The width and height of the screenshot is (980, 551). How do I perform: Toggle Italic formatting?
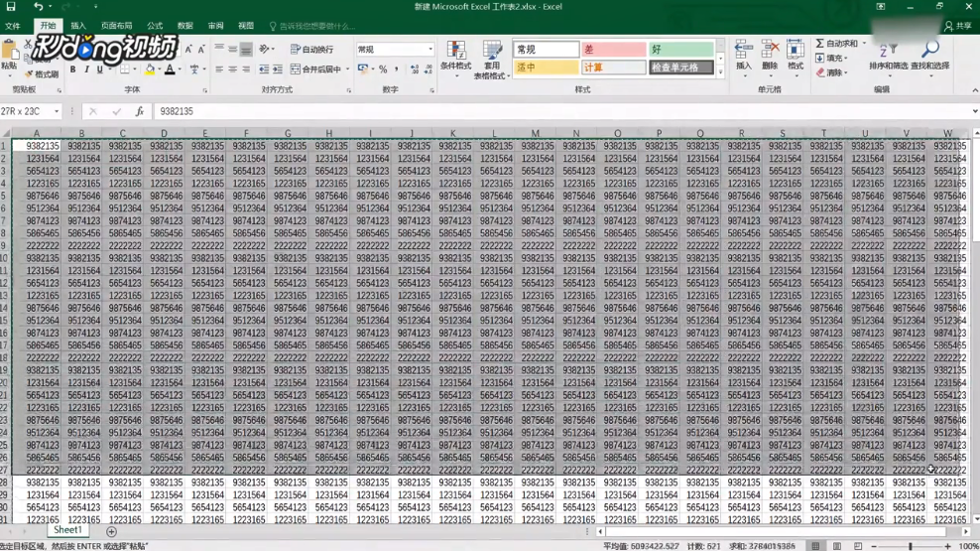click(x=86, y=69)
